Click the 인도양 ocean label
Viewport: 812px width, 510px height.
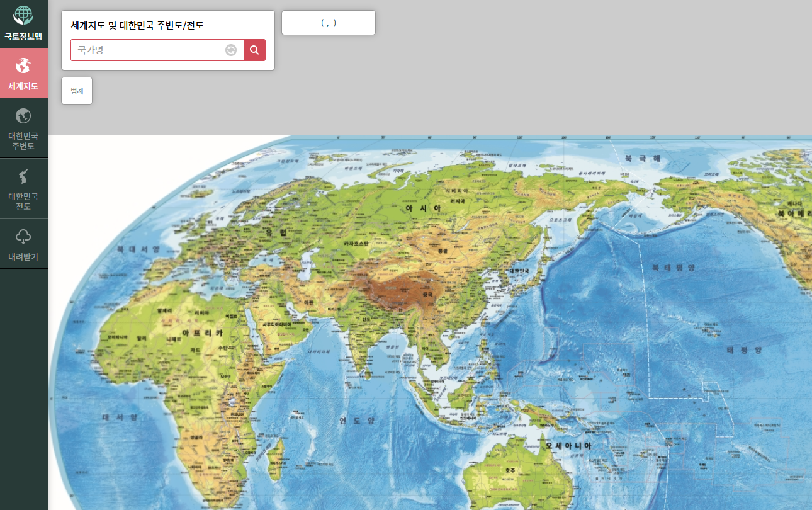pyautogui.click(x=357, y=421)
